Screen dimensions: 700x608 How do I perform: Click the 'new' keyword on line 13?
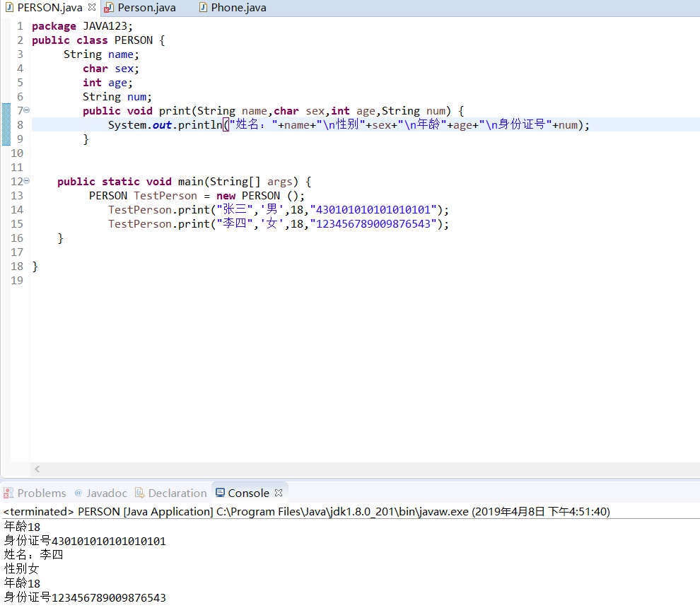coord(226,196)
